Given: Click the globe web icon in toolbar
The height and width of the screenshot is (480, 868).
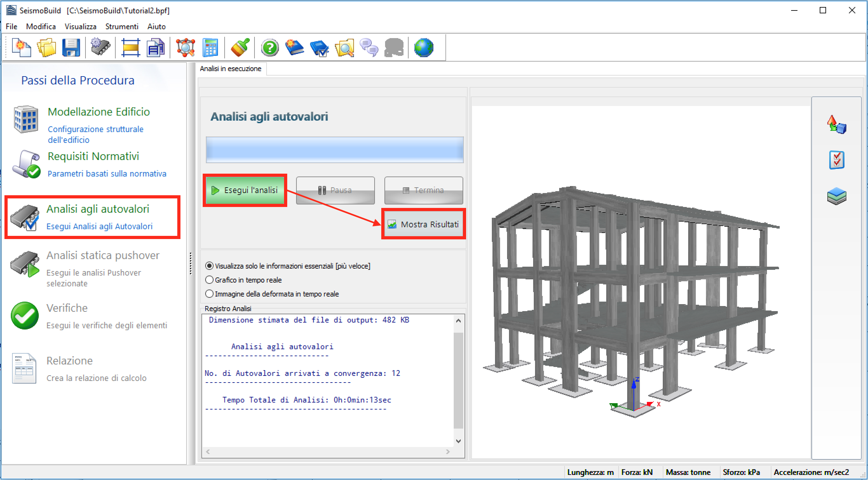Looking at the screenshot, I should 423,48.
